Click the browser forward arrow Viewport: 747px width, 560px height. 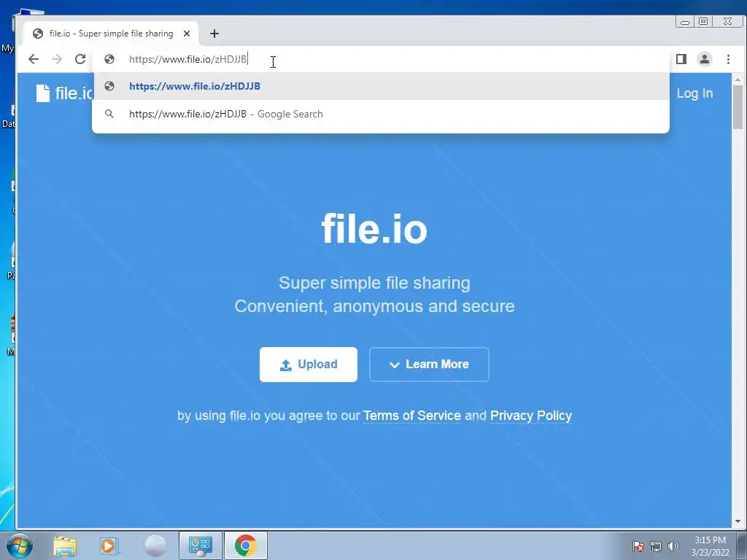57,59
